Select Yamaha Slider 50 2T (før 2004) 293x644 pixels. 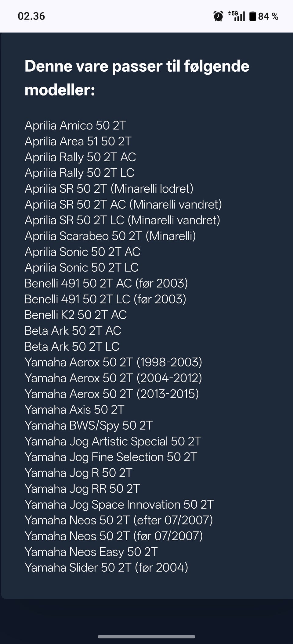point(106,567)
